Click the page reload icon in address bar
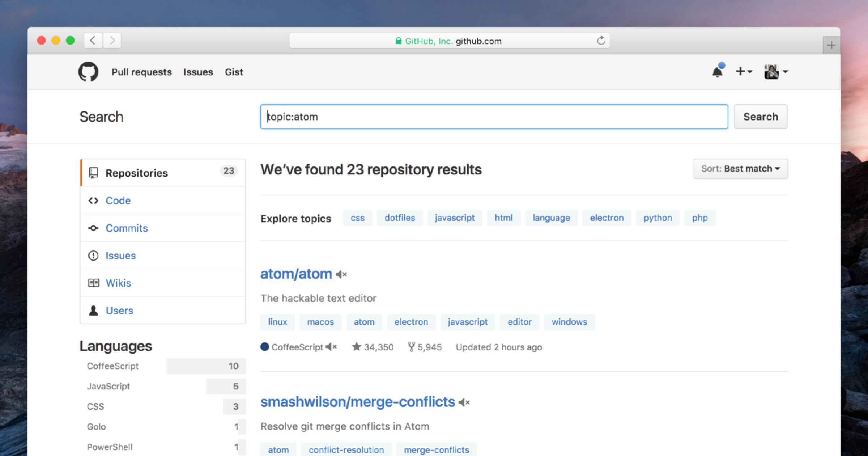 (601, 41)
